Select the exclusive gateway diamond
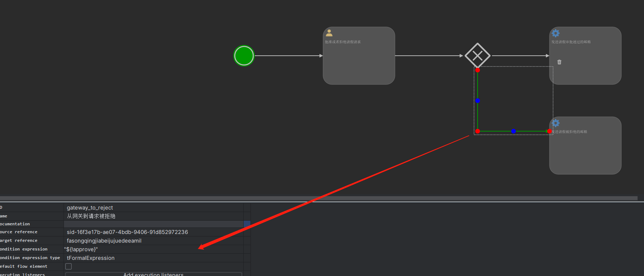This screenshot has height=276, width=644. [x=478, y=56]
